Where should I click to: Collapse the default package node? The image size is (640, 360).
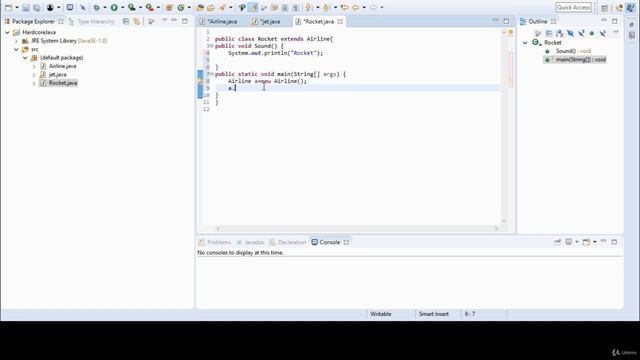click(x=25, y=58)
